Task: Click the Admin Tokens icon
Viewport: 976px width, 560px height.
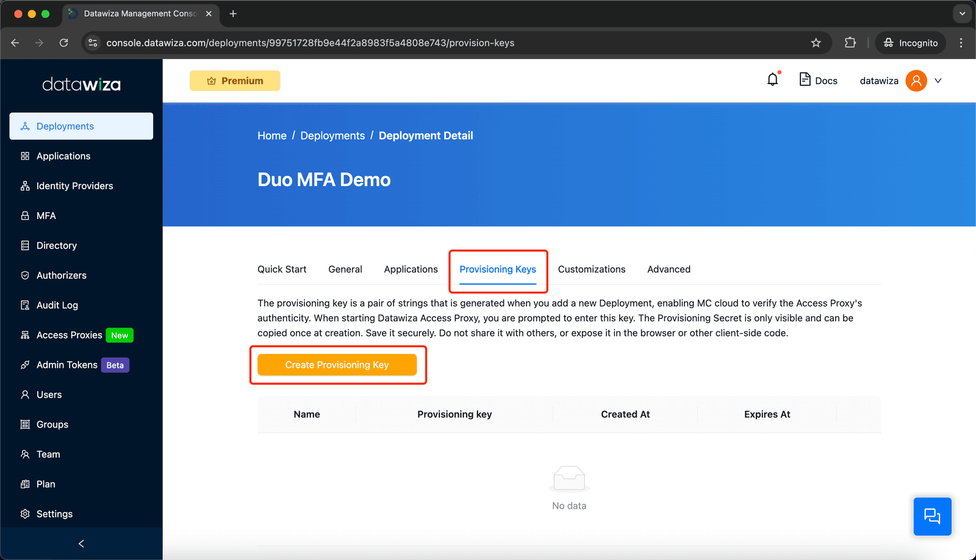Action: pyautogui.click(x=25, y=365)
